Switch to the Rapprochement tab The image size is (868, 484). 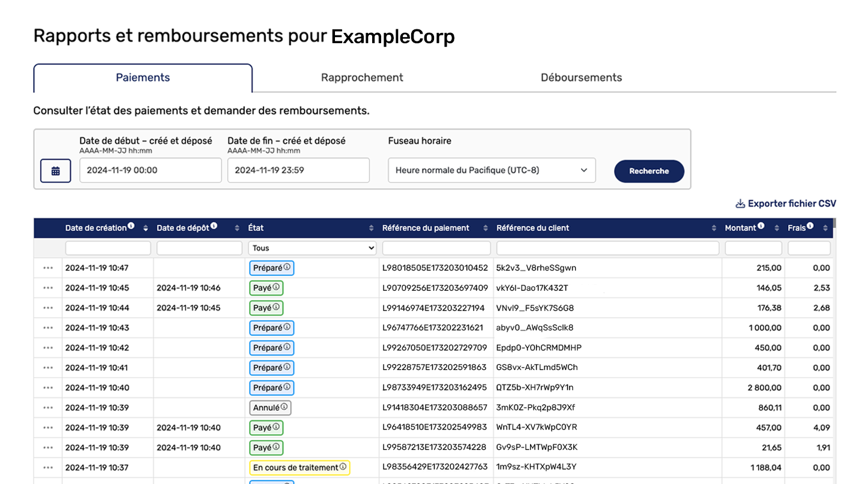(x=361, y=77)
